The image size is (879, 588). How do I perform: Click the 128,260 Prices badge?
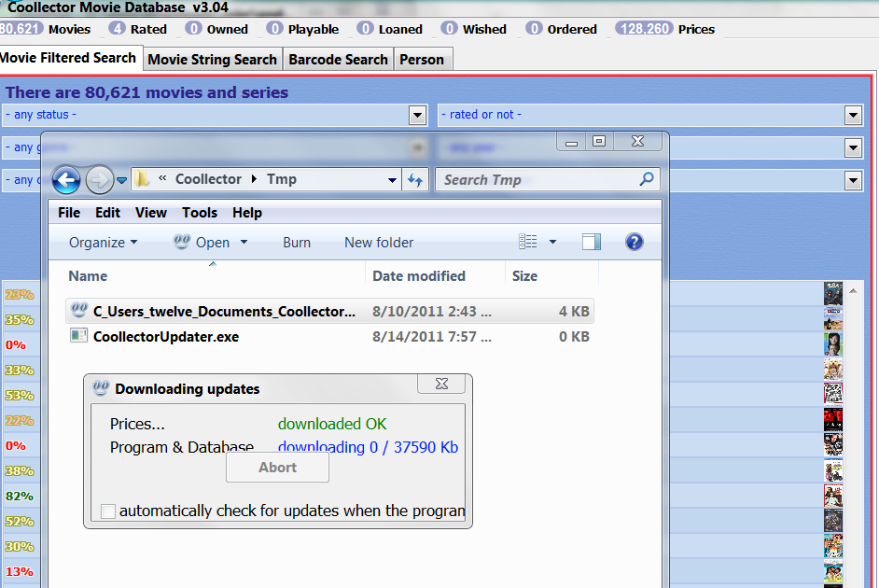click(644, 29)
